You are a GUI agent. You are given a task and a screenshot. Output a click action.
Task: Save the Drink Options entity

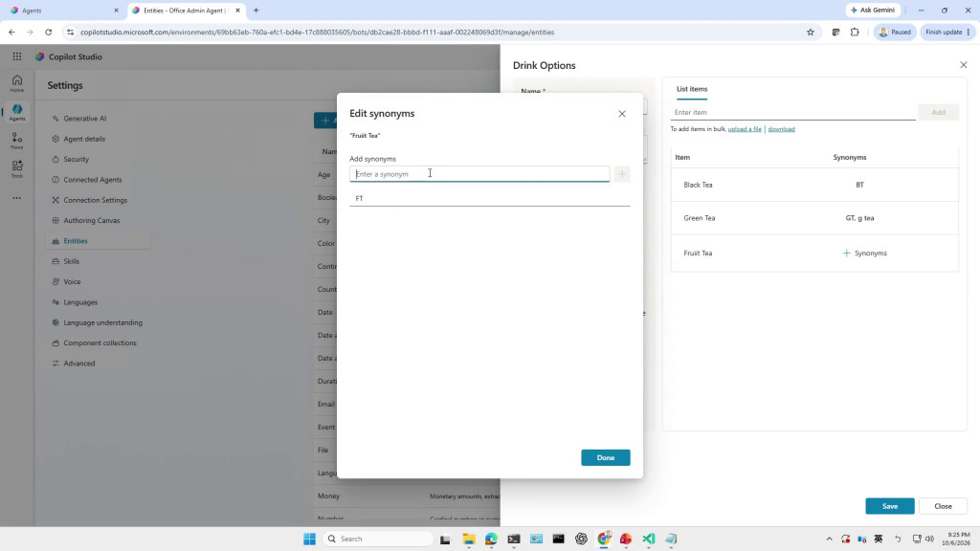(890, 506)
